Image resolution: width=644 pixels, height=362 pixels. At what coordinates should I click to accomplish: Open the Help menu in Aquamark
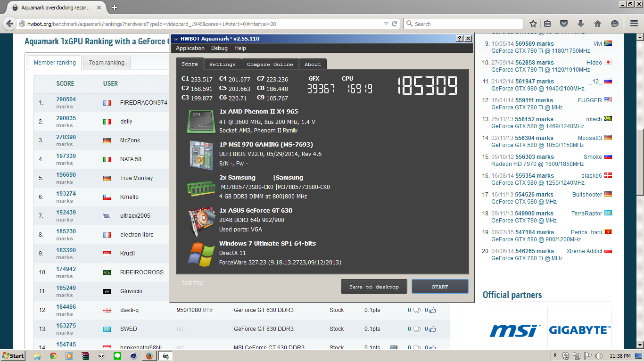coord(240,48)
